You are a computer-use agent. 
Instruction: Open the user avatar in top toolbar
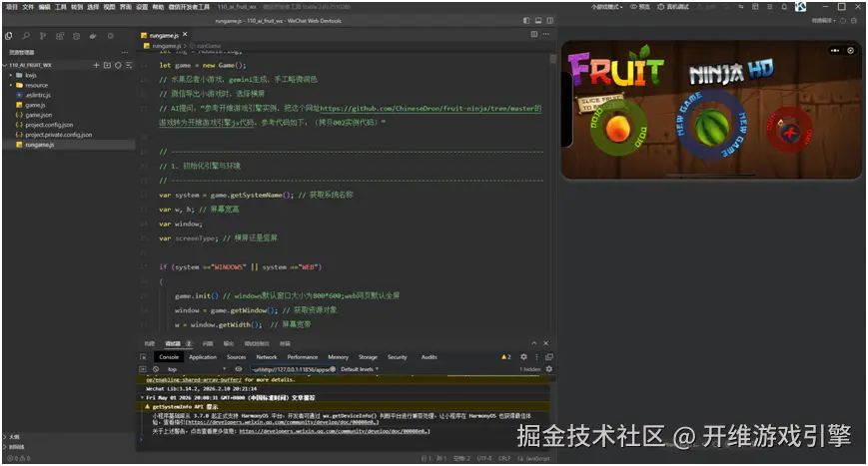coord(800,7)
